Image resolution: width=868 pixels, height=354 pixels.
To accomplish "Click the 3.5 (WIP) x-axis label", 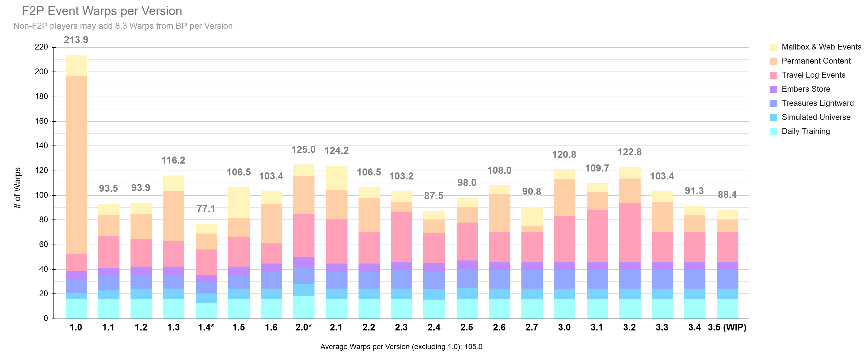I will (727, 327).
